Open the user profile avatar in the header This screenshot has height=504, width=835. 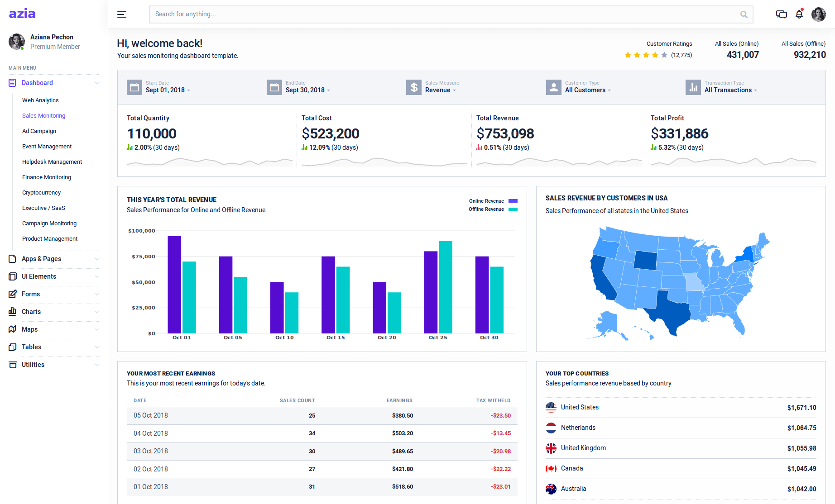click(x=818, y=14)
